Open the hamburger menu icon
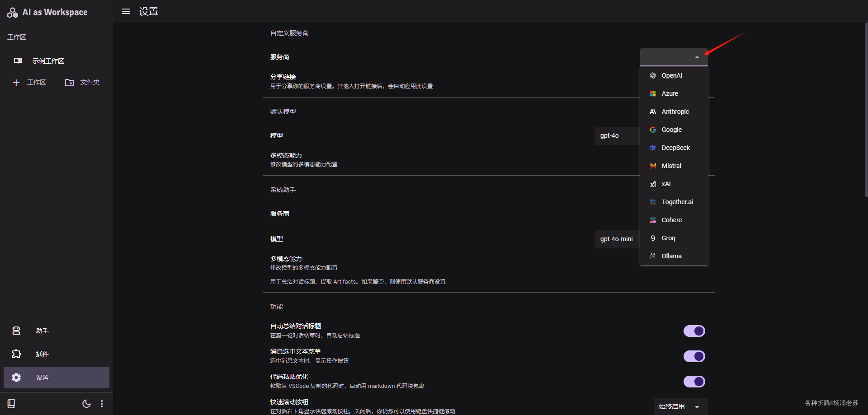The width and height of the screenshot is (868, 415). [x=126, y=11]
